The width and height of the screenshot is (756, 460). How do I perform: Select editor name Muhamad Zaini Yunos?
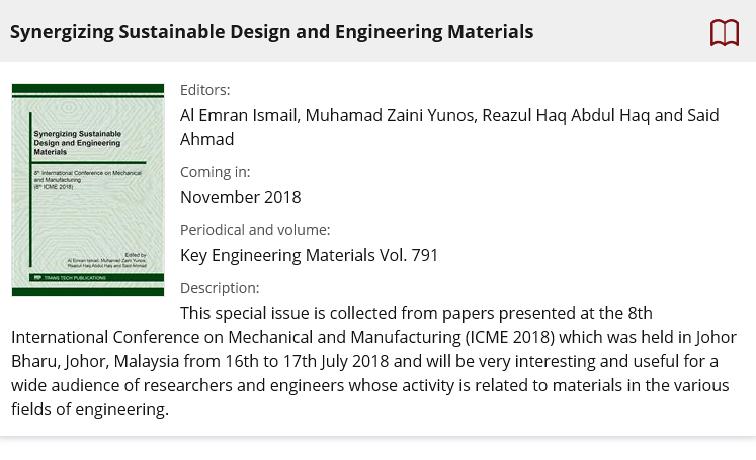[390, 115]
